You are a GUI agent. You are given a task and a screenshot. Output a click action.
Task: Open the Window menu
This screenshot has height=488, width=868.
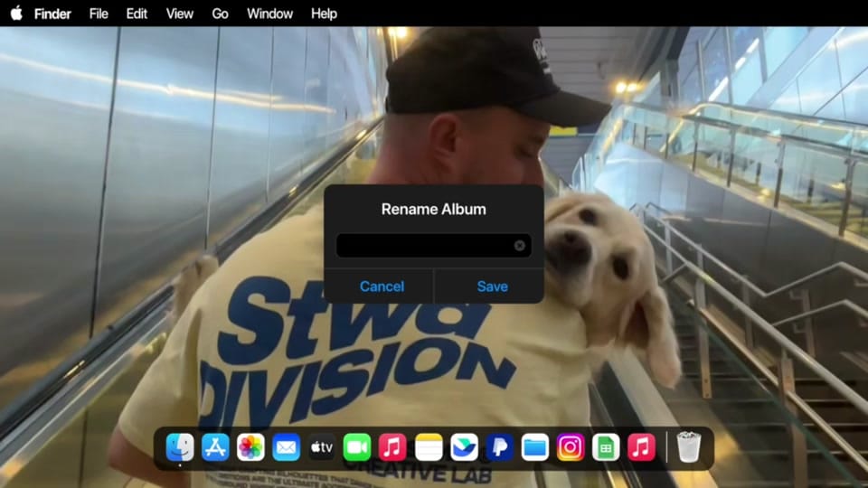click(269, 14)
